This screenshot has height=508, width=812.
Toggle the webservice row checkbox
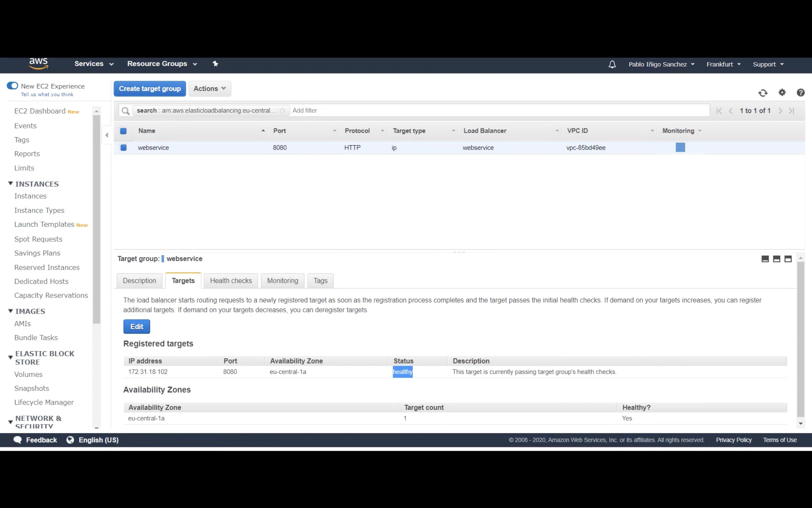(x=123, y=147)
